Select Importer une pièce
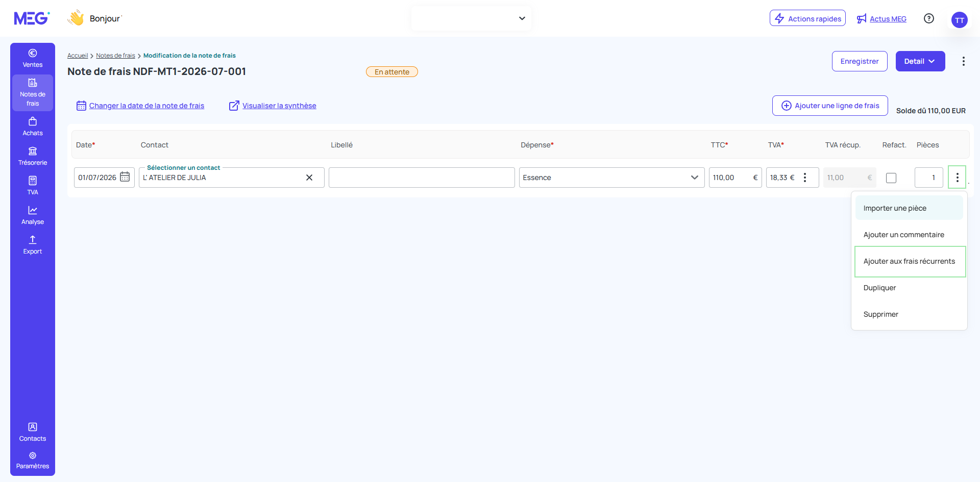980x482 pixels. 909,208
